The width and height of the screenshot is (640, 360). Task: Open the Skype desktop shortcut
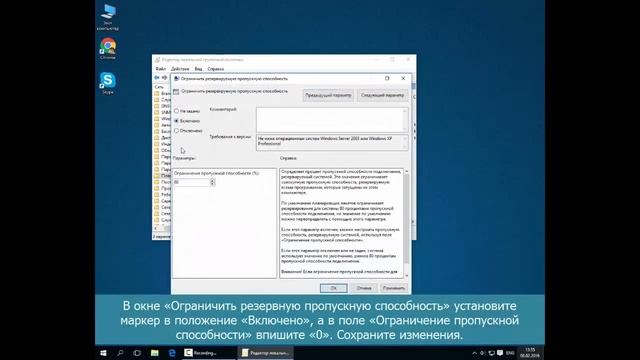[108, 83]
